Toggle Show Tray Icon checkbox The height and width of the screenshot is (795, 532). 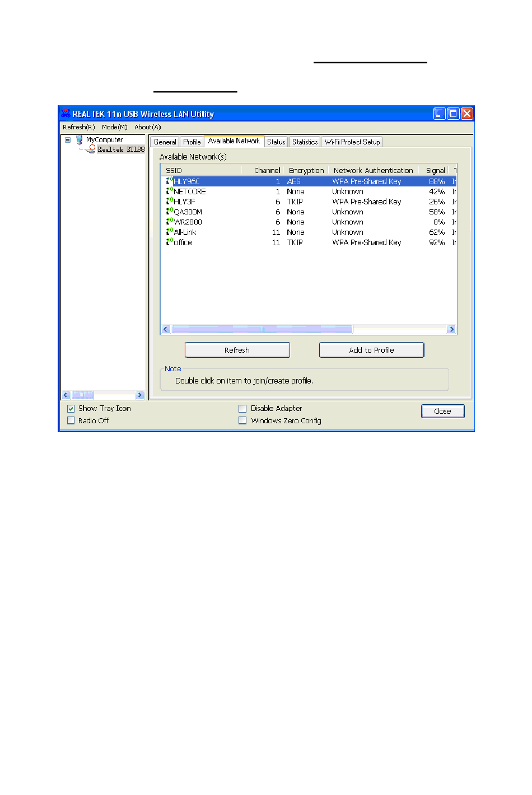click(71, 409)
